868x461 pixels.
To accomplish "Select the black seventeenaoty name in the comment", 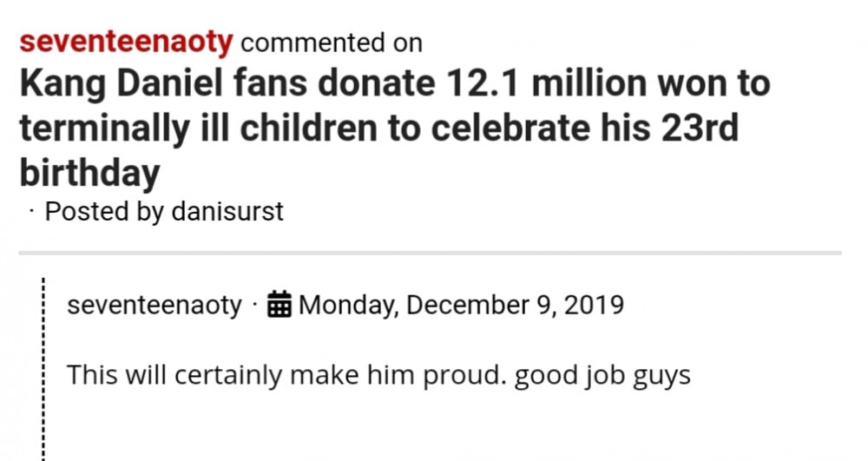I will (x=155, y=306).
